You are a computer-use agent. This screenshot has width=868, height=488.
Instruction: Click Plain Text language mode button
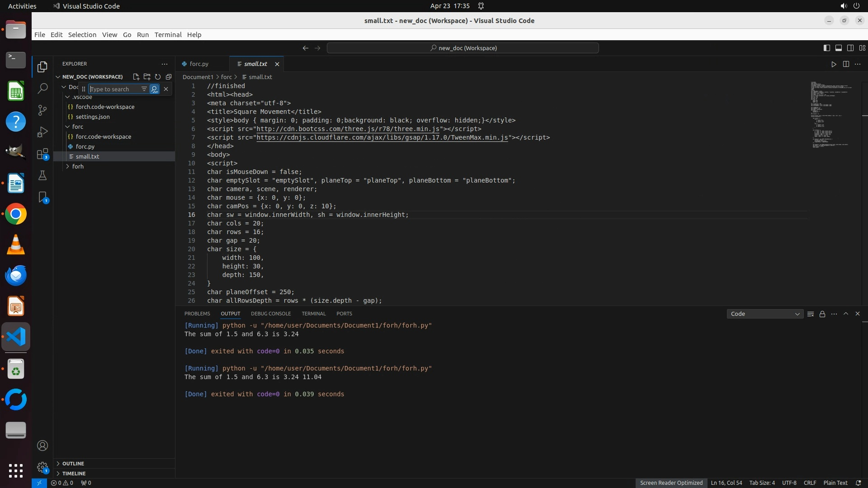835,483
